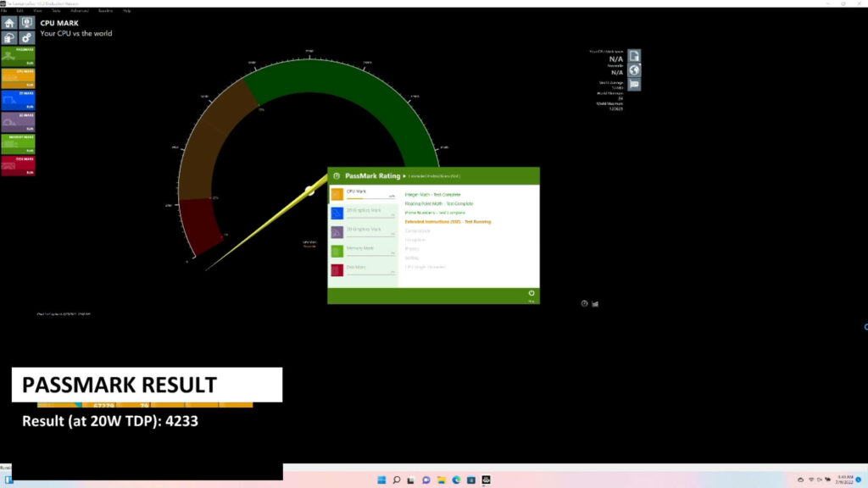868x488 pixels.
Task: Click the CPU MARK heading
Action: 59,23
